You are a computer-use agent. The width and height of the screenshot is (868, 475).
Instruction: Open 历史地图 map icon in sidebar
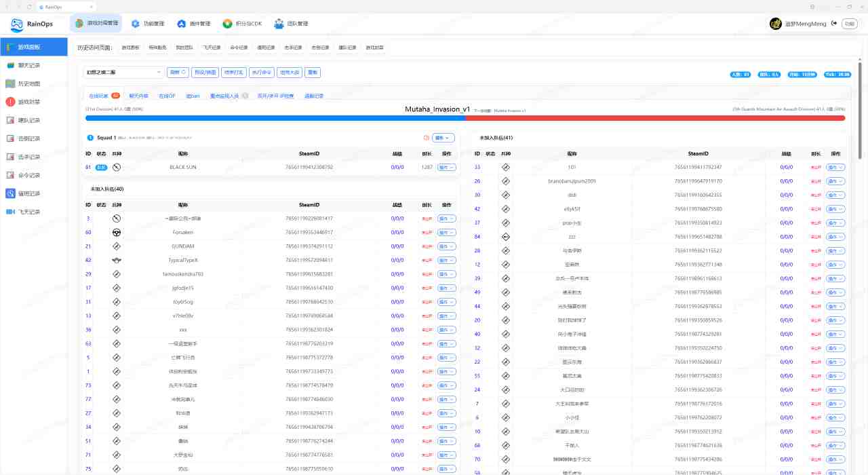pyautogui.click(x=10, y=83)
